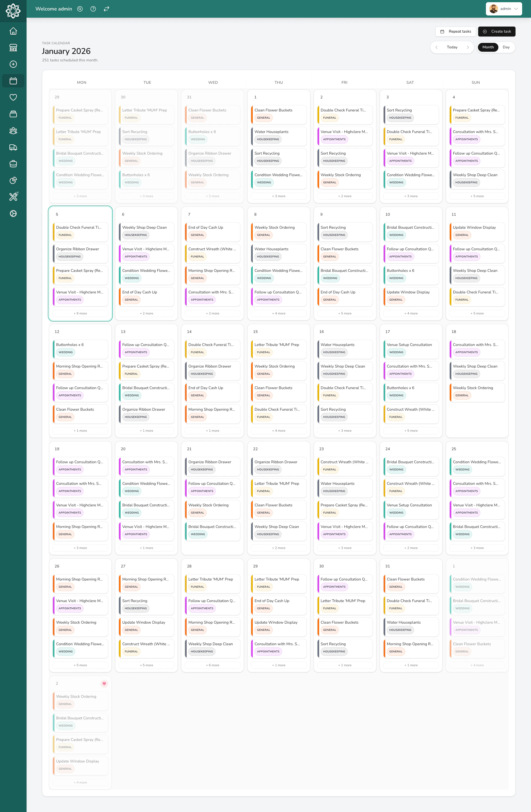Open Settings from the sidebar gear entry
The width and height of the screenshot is (531, 812).
13,213
